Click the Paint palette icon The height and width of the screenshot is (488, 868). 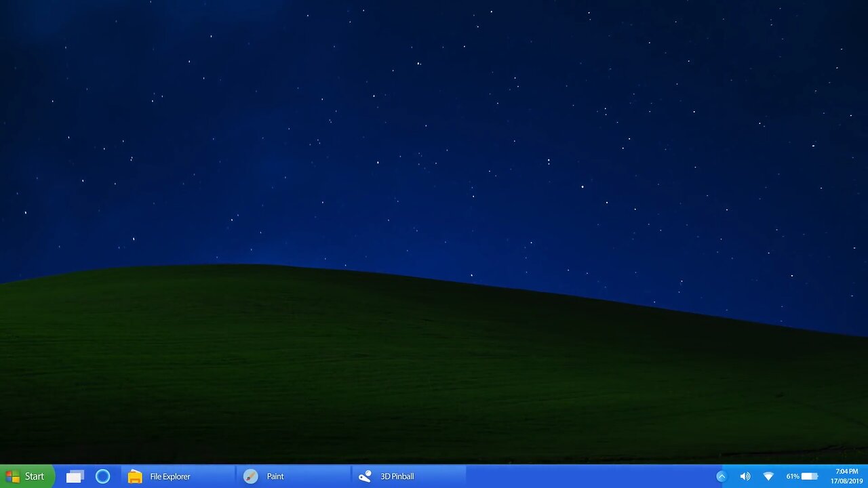tap(250, 476)
